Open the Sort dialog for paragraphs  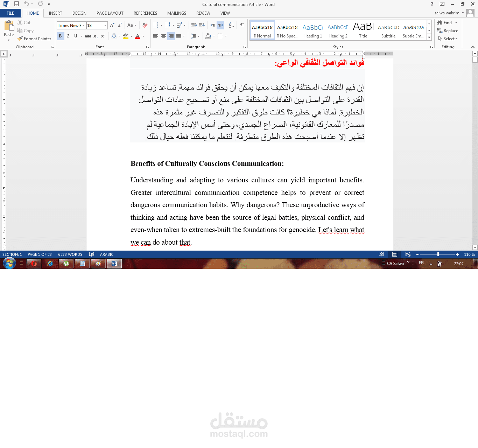231,25
